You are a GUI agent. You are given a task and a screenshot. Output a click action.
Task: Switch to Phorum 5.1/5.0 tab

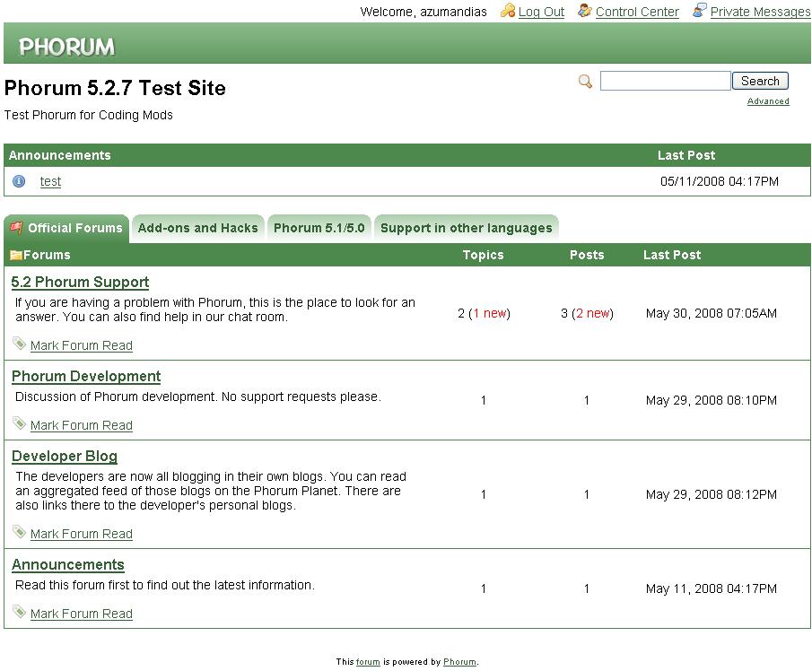click(319, 228)
